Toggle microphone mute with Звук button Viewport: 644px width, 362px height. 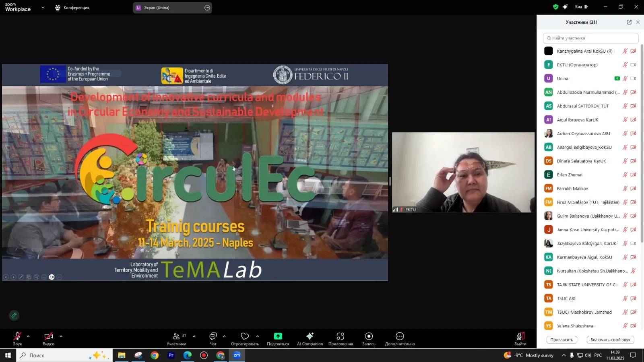[17, 337]
